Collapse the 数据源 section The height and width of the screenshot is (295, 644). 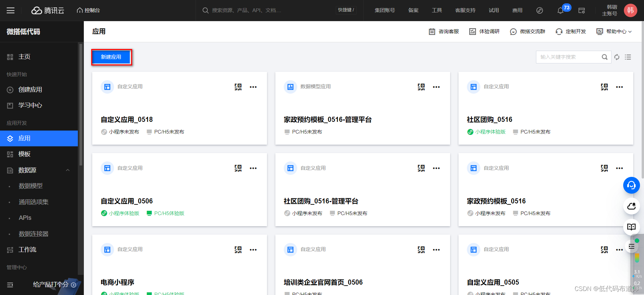(68, 170)
